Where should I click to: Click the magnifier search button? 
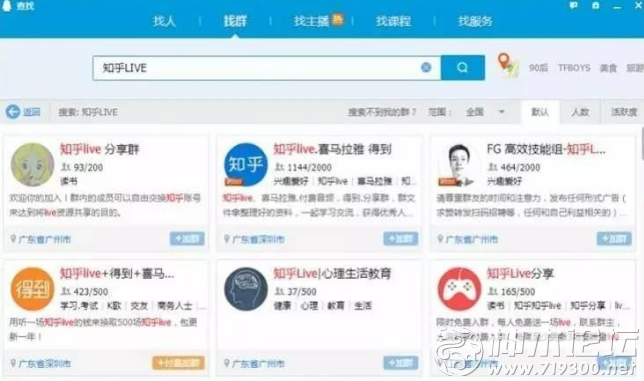pyautogui.click(x=462, y=68)
